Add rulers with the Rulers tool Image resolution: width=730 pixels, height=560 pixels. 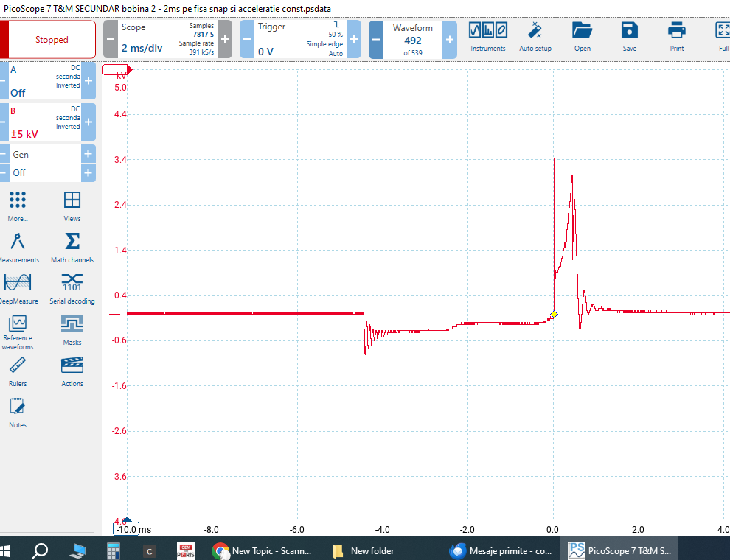coord(18,371)
